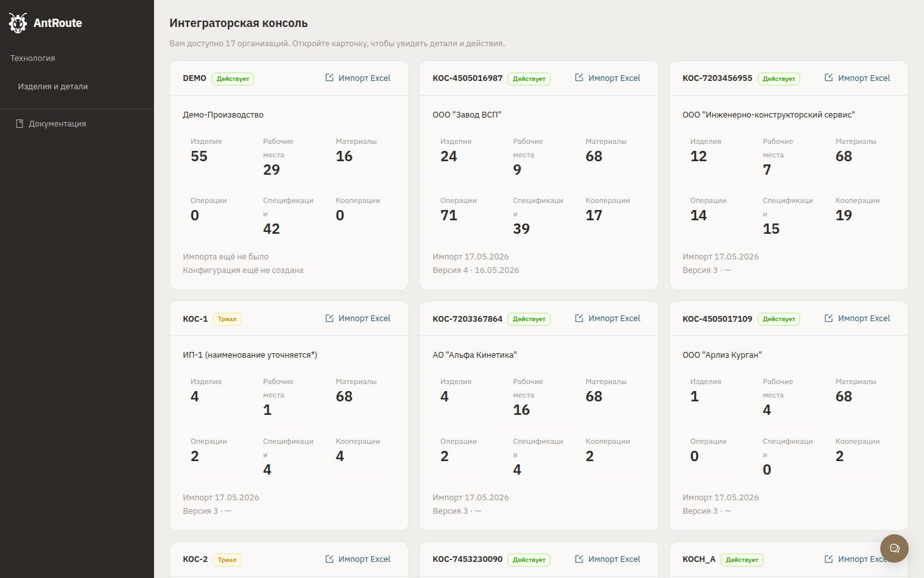Open ООО "Инженерно-конструкторский сервис" card

point(789,175)
